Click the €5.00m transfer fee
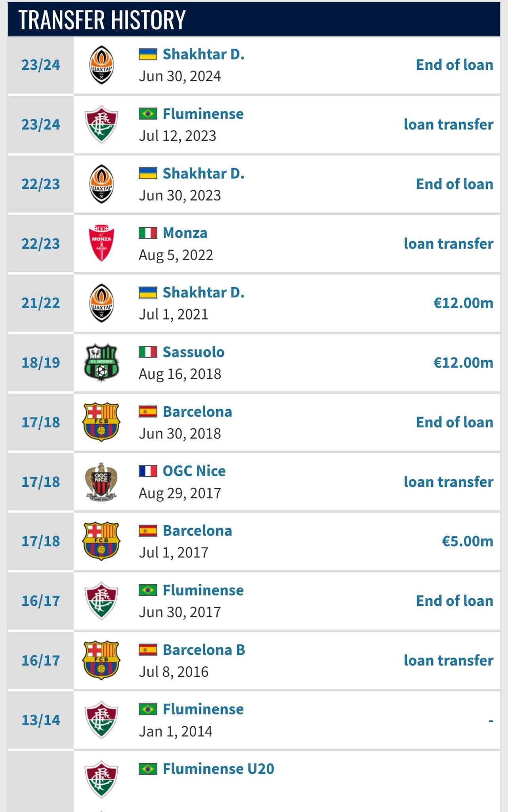The height and width of the screenshot is (812, 508). point(468,541)
